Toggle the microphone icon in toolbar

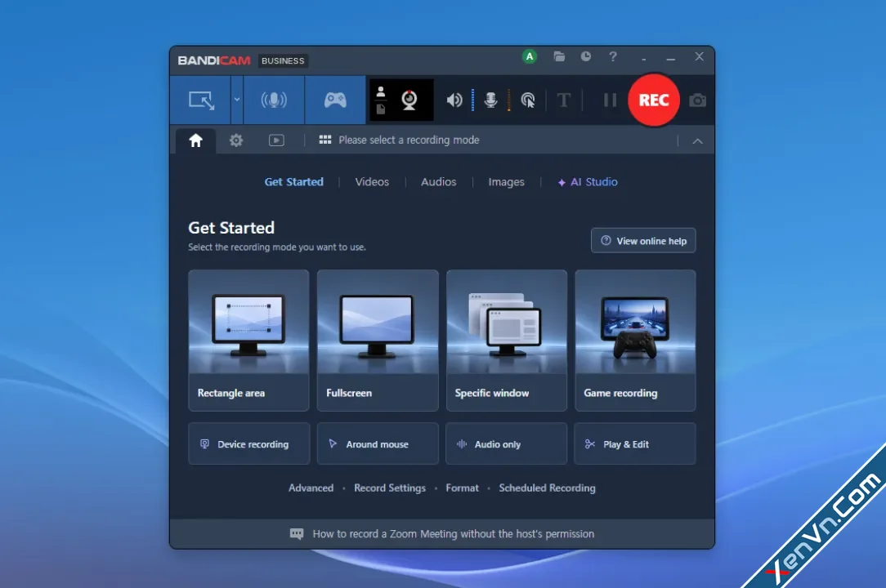click(x=490, y=100)
